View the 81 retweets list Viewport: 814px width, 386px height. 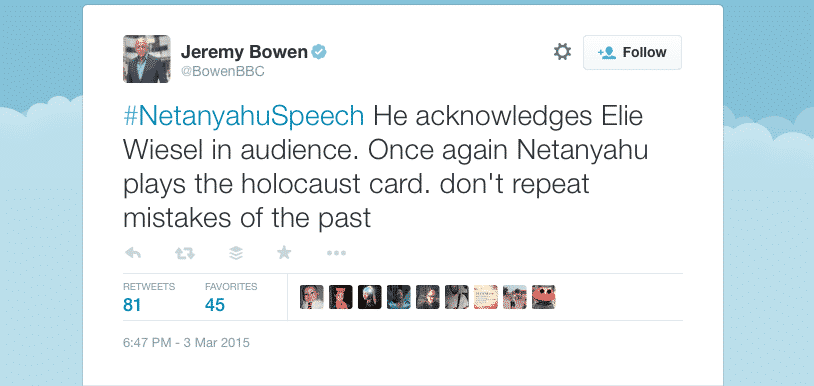coord(149,297)
